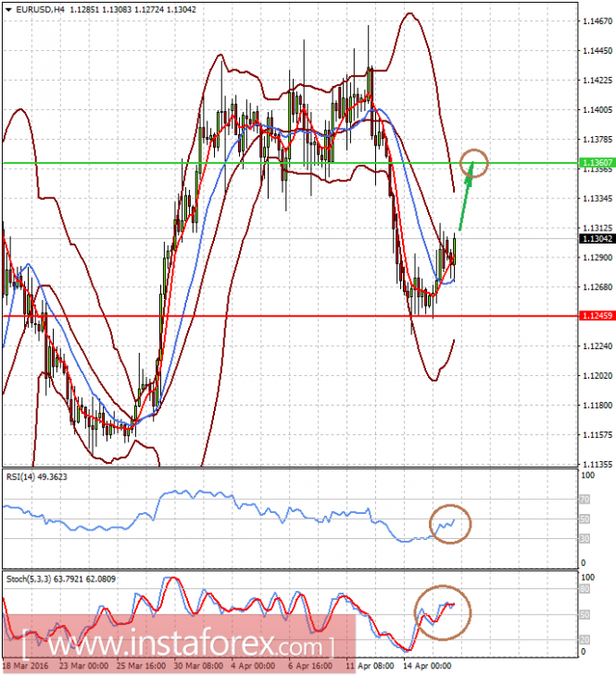This screenshot has height=676, width=616.
Task: Click the 1.13345 price scale value
Action: pyautogui.click(x=597, y=198)
